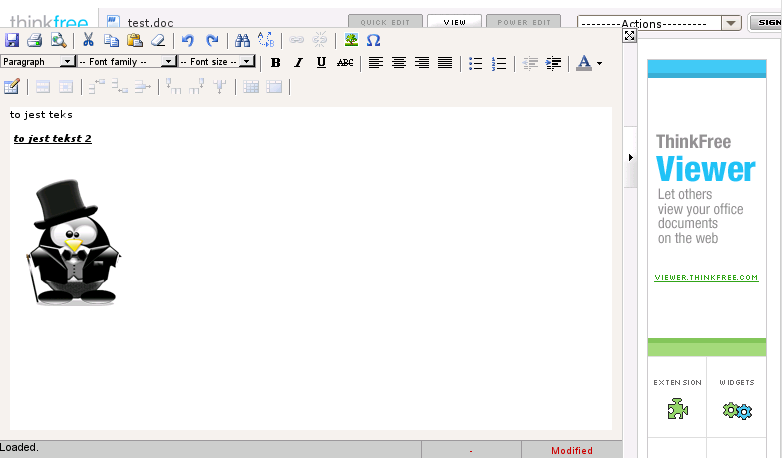Switch to the Power Edit tab
Viewport: 782px width, 458px height.
click(x=524, y=22)
